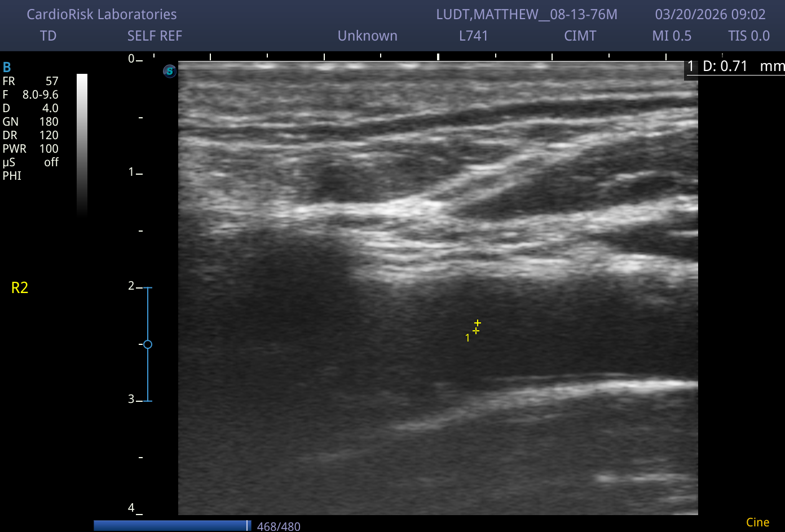
Task: Click the grayscale map bar
Action: (x=82, y=145)
